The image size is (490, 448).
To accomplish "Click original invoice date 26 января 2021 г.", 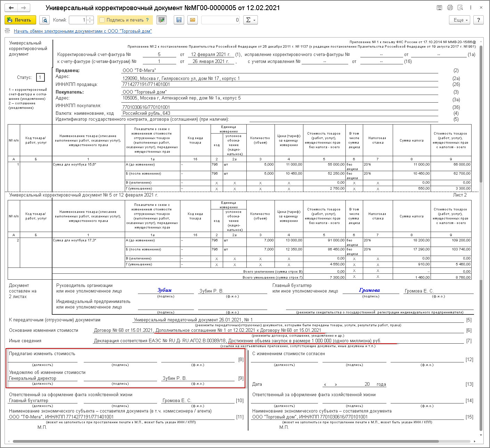I will tap(211, 62).
